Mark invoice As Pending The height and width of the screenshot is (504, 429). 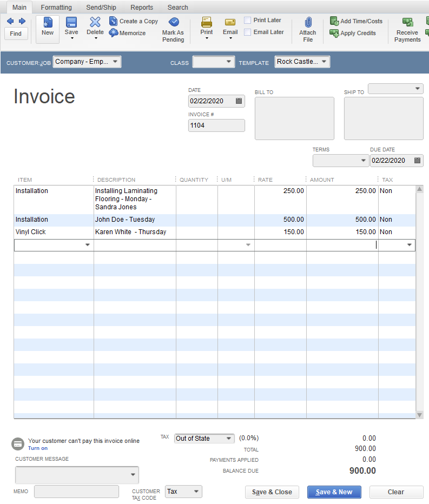(173, 30)
